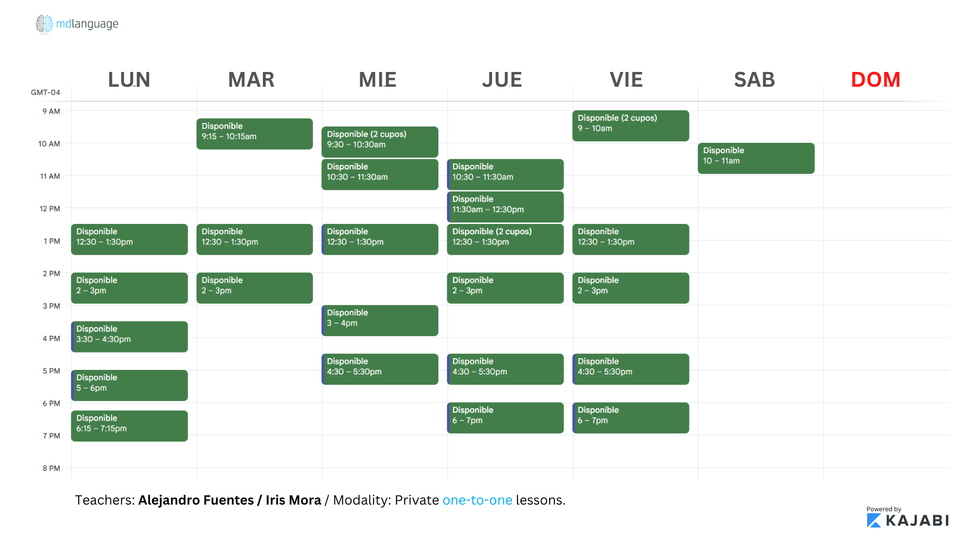Select Friday 9 – 10am Disponible slot
The height and width of the screenshot is (551, 980).
pos(630,126)
